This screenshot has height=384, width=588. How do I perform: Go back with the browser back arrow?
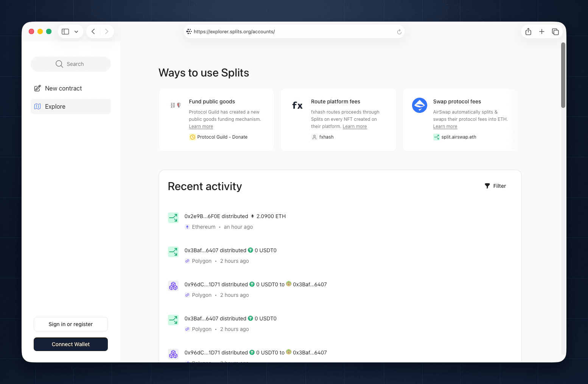pos(93,31)
